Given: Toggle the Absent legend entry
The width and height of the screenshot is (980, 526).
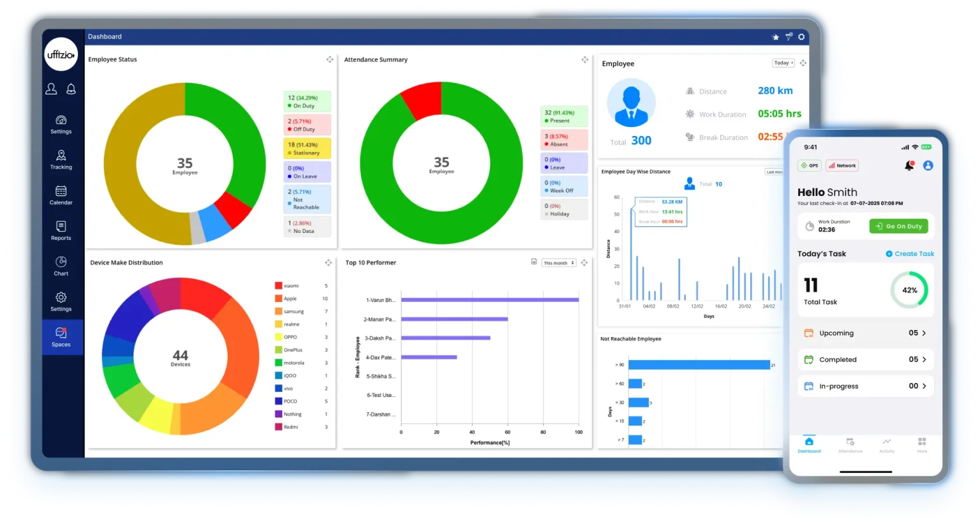Looking at the screenshot, I should pyautogui.click(x=563, y=140).
